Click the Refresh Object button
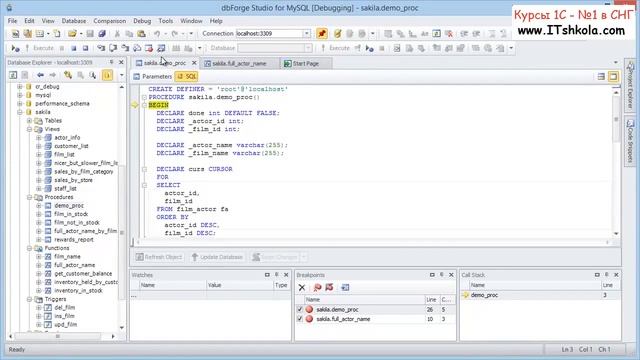 159,257
